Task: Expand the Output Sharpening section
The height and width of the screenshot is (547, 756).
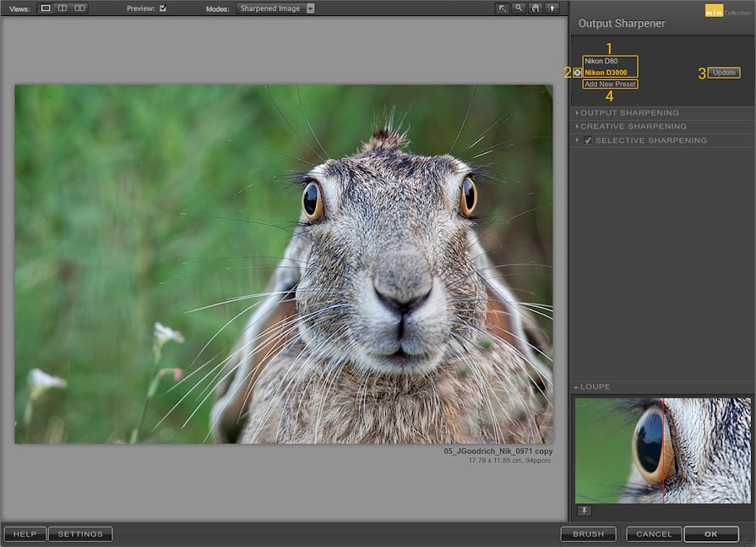Action: (629, 112)
